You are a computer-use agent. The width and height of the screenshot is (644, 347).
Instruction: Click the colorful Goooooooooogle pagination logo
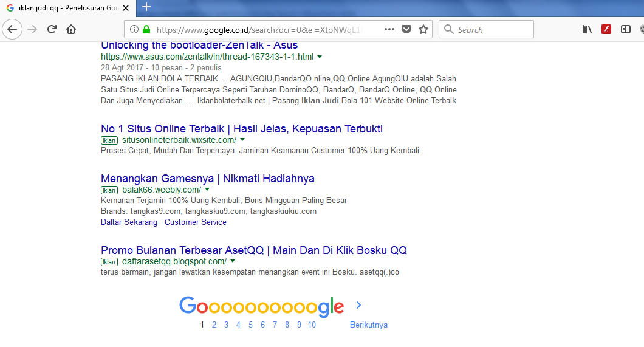pyautogui.click(x=262, y=306)
